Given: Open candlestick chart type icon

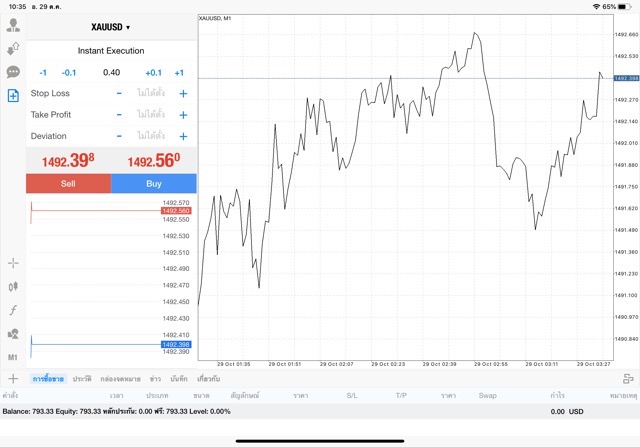Looking at the screenshot, I should point(13,287).
